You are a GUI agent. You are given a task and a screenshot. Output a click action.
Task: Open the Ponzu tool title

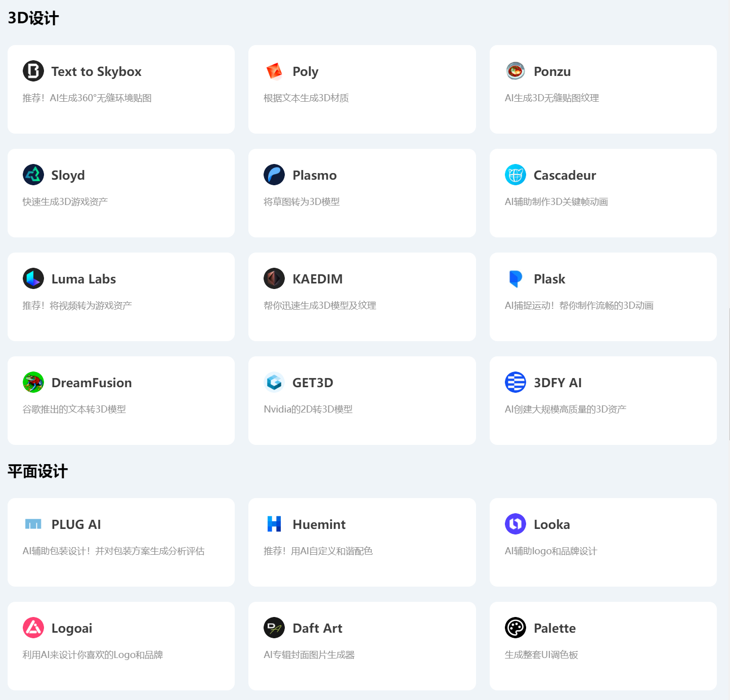coord(552,71)
